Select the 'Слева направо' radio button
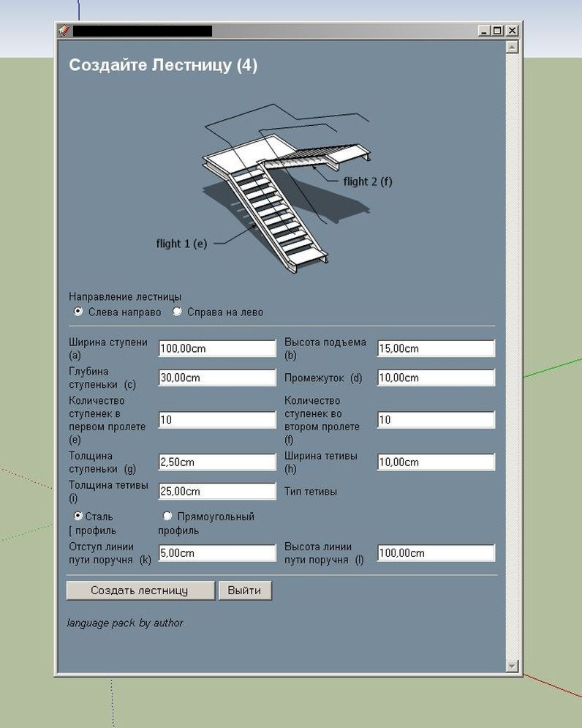 pos(78,311)
